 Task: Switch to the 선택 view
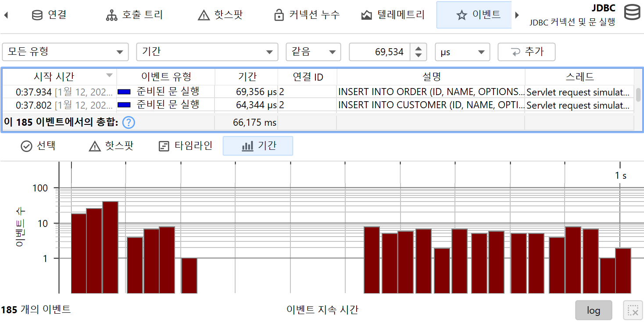click(x=38, y=146)
